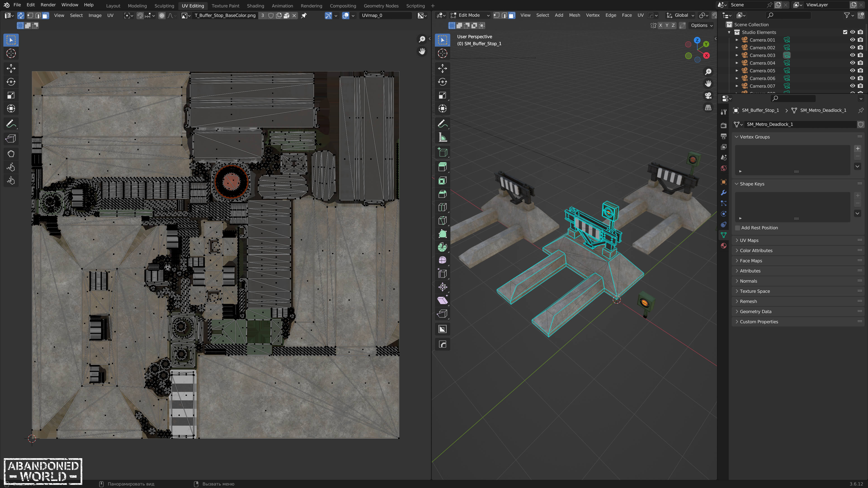Add a new vertex group with plus button

click(858, 148)
